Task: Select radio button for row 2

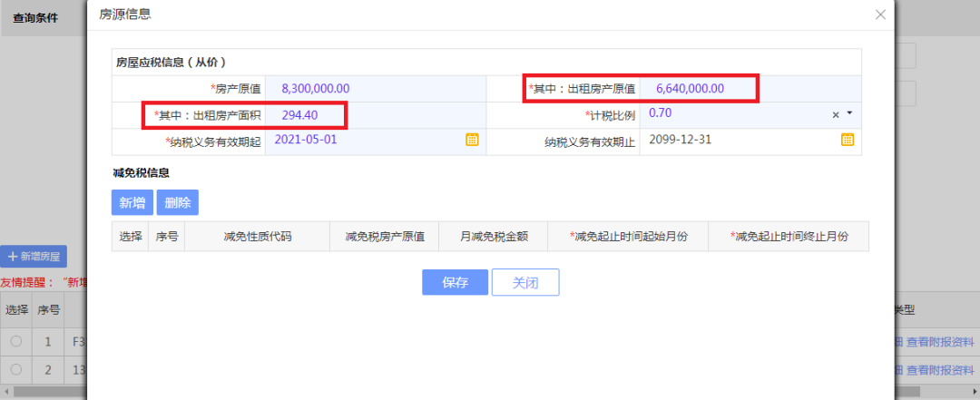Action: point(16,369)
